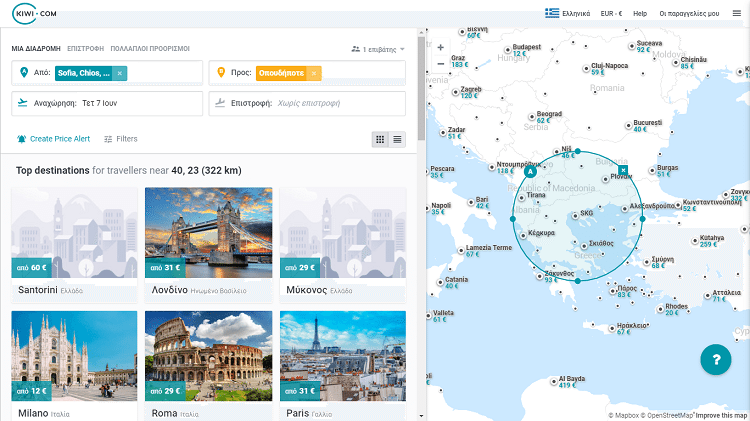Open the Μύκονος destination card
Viewport: 750px width, 421px height.
(x=343, y=245)
